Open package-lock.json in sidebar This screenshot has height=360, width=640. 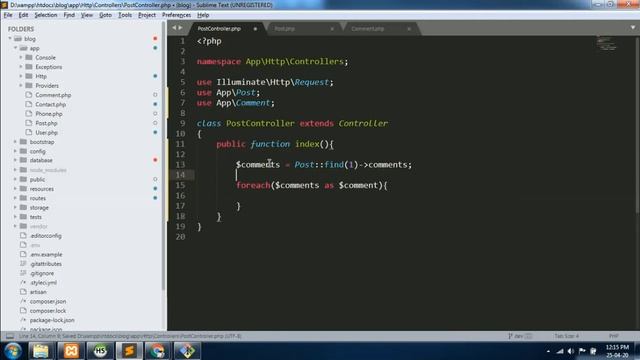[x=52, y=320]
